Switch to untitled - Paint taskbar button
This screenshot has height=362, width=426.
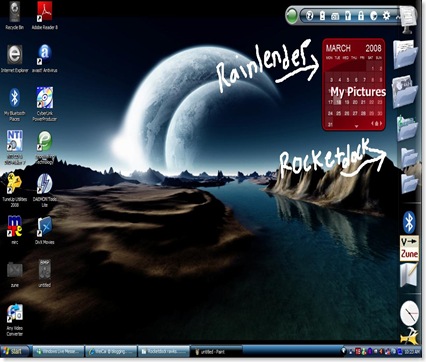[x=216, y=351]
